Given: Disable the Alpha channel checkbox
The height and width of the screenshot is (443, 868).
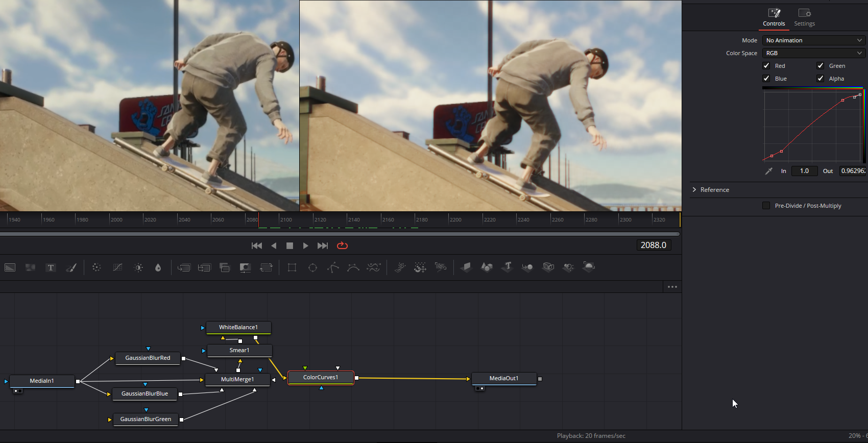Looking at the screenshot, I should [821, 79].
